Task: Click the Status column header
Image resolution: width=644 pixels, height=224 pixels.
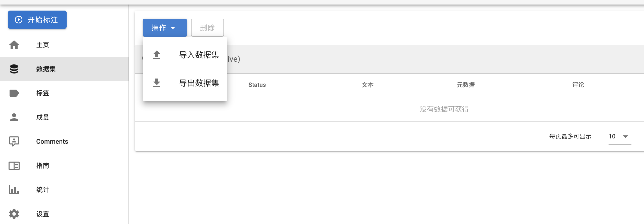Action: coord(257,85)
